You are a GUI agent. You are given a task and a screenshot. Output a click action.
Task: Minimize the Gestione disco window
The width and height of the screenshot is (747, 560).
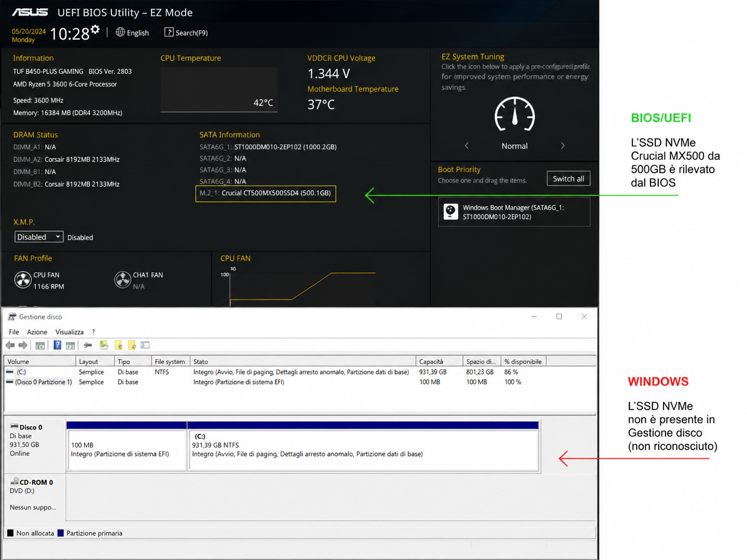(x=534, y=317)
